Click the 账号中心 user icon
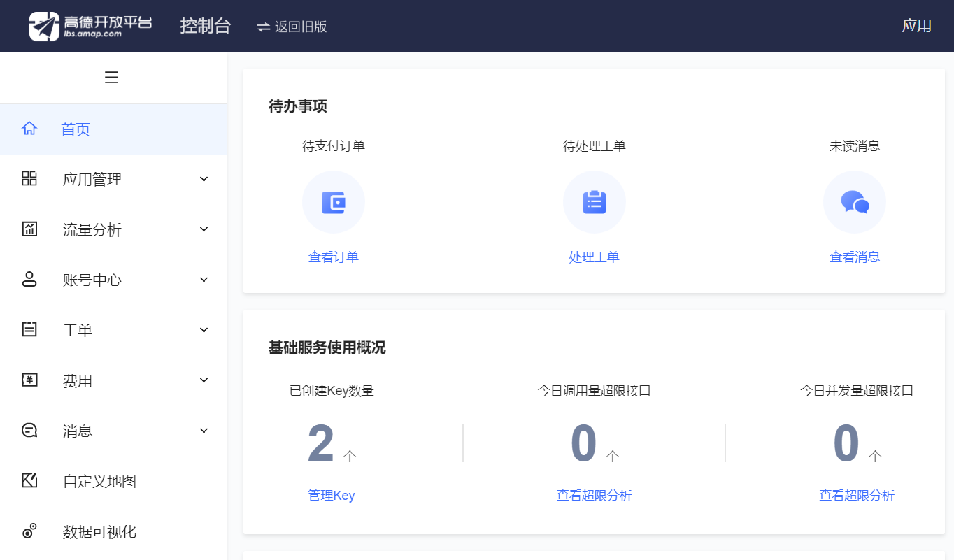This screenshot has height=560, width=954. click(29, 279)
